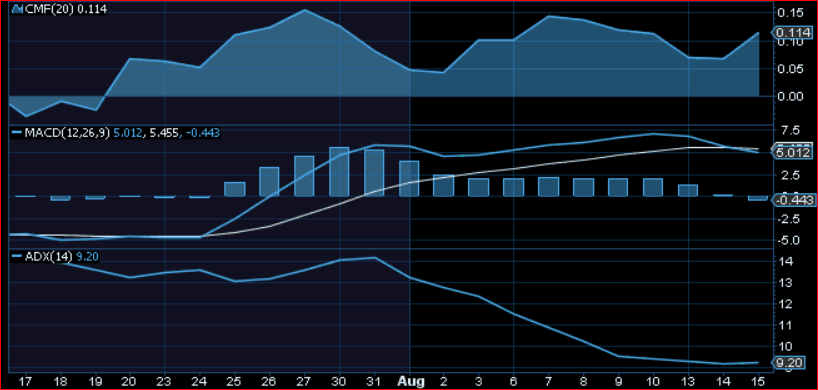Click the MACD histogram bar above date 31
The image size is (818, 390).
pyautogui.click(x=374, y=173)
